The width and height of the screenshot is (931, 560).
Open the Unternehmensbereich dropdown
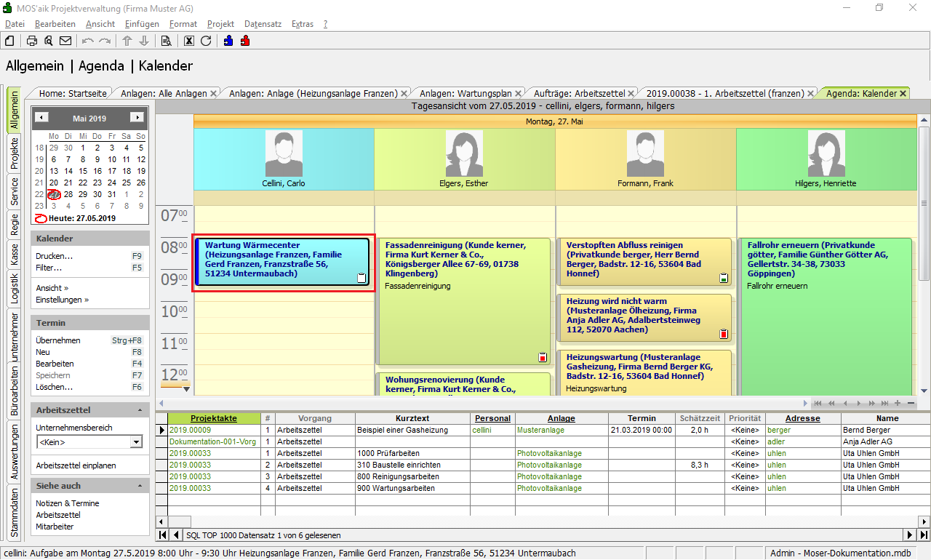point(136,441)
